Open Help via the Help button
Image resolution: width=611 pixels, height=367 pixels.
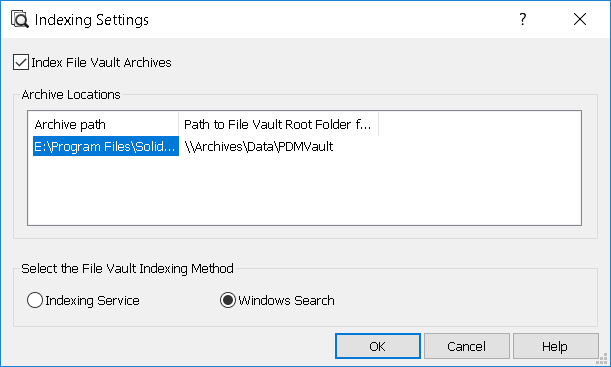(555, 346)
